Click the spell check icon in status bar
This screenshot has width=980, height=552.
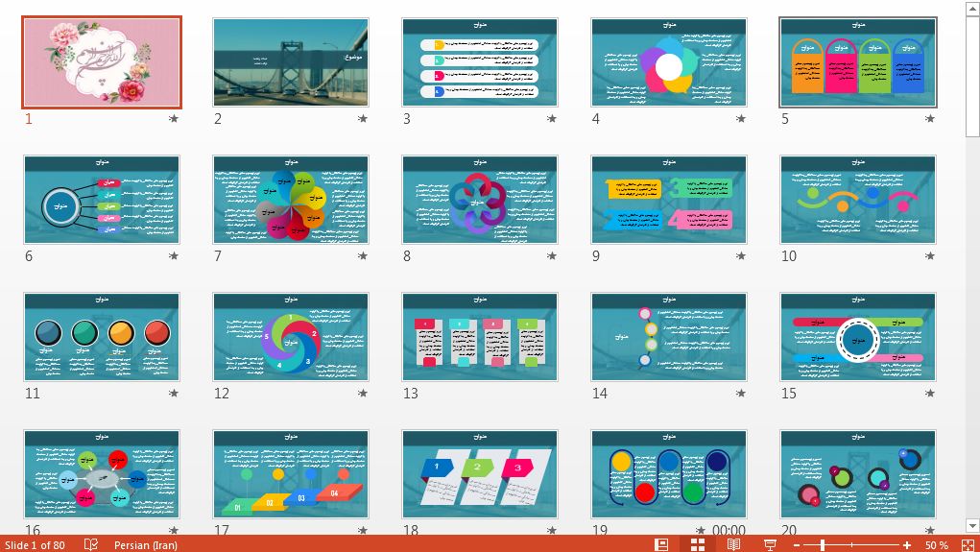[x=91, y=544]
